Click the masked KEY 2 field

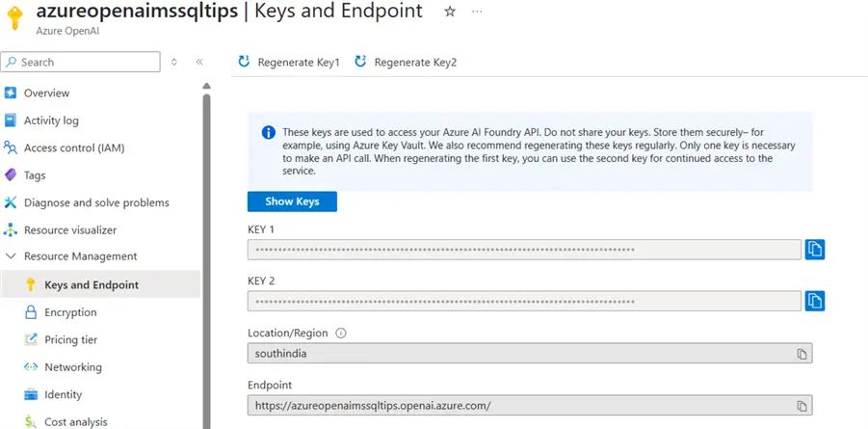[x=524, y=301]
